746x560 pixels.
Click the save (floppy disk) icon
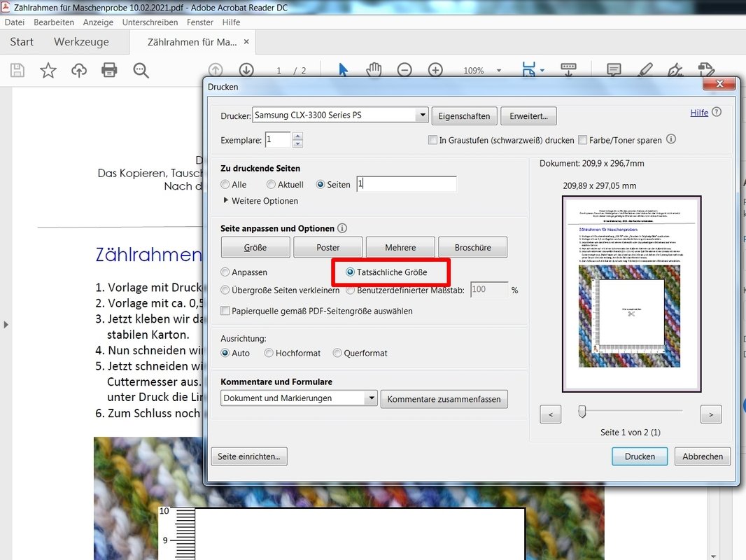point(17,70)
